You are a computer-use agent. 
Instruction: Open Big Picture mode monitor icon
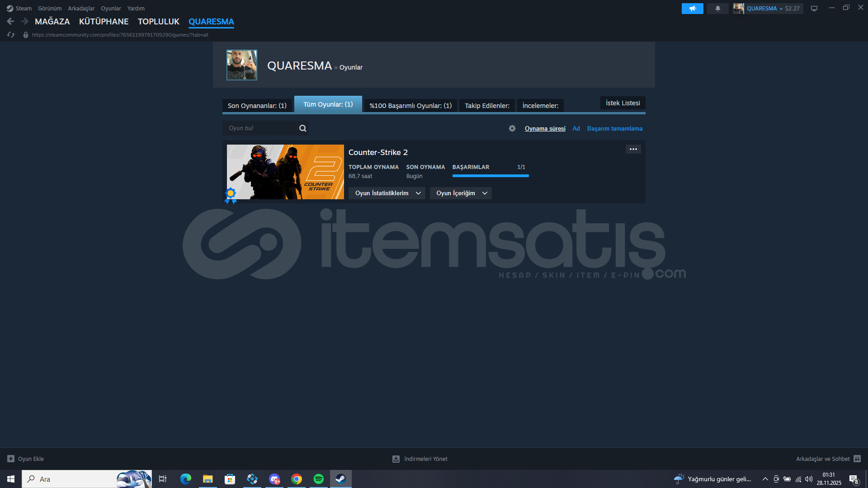[814, 9]
